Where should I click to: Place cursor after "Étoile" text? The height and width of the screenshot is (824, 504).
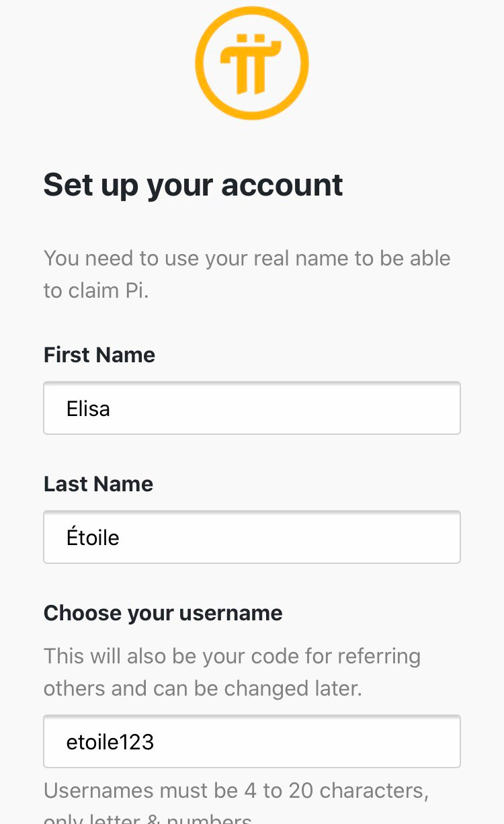tap(120, 538)
